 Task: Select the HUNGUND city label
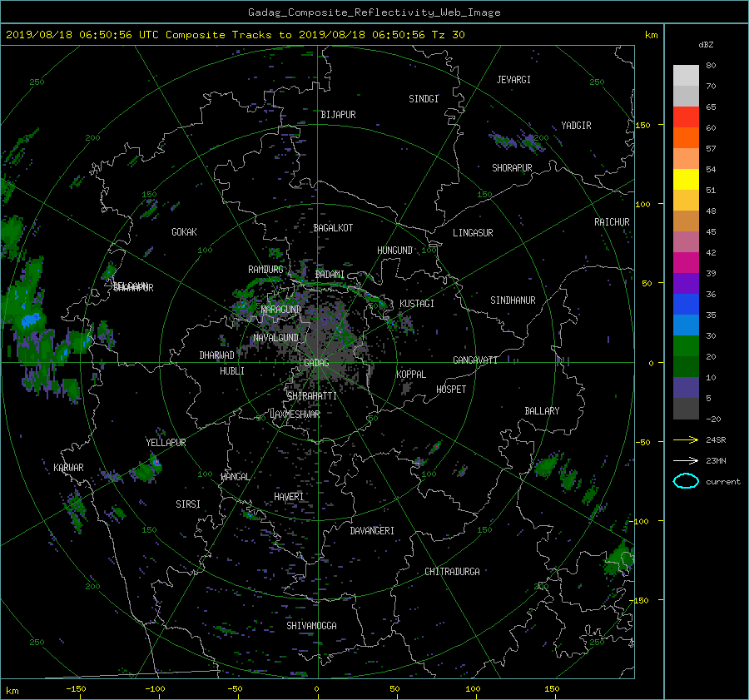pos(394,251)
